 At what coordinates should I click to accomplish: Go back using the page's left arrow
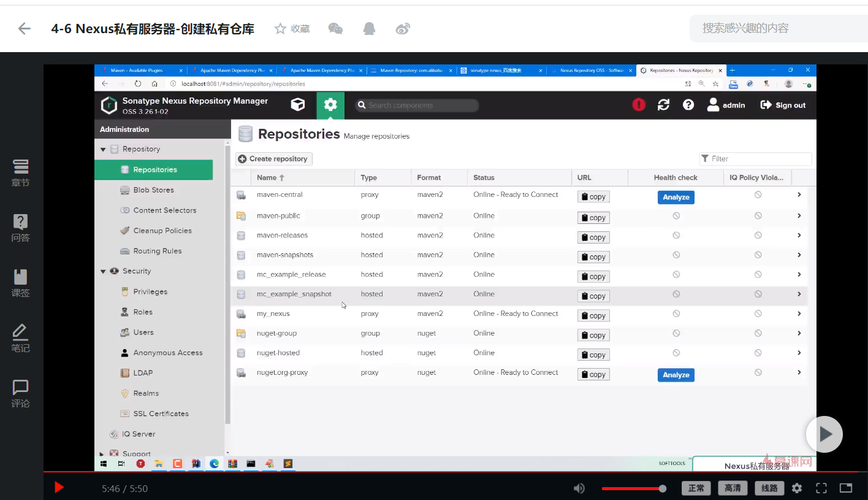tap(25, 28)
